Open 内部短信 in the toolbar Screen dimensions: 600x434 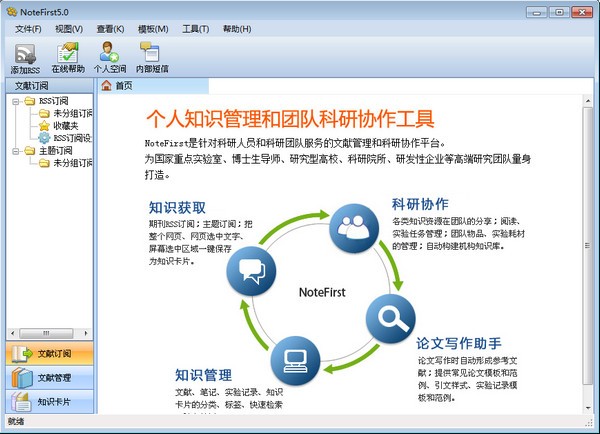pyautogui.click(x=150, y=52)
